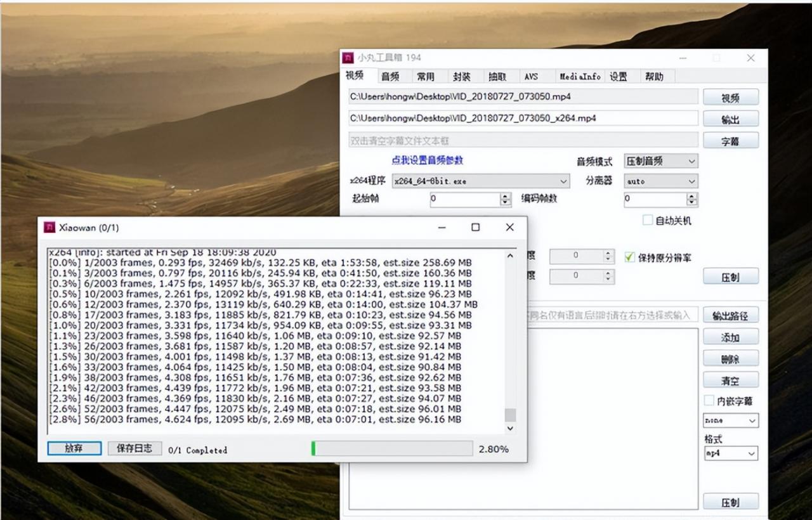Minimize the Xiaowan progress window
This screenshot has width=812, height=520.
tap(442, 227)
